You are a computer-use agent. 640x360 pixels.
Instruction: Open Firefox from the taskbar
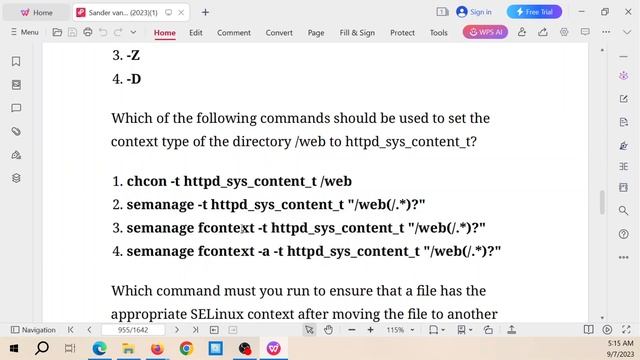click(x=157, y=349)
